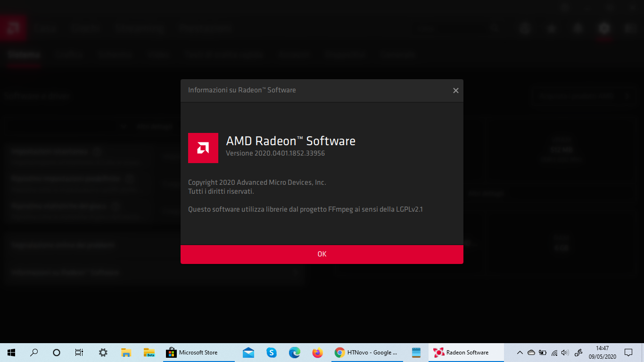Open Windows Ink Workspace pen icon
This screenshot has width=644, height=362.
coord(579,353)
